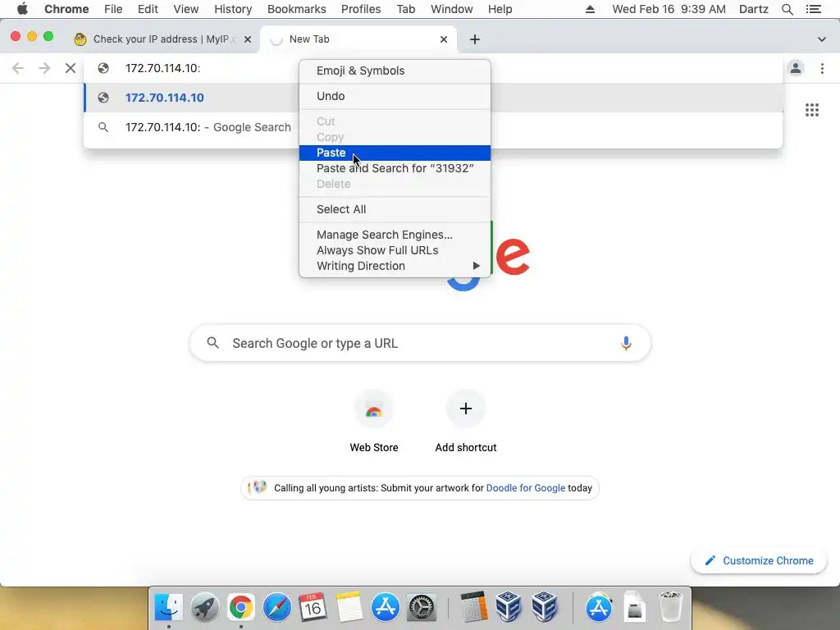The height and width of the screenshot is (630, 840).
Task: Click the Dartz user name in menu bar
Action: [x=753, y=9]
